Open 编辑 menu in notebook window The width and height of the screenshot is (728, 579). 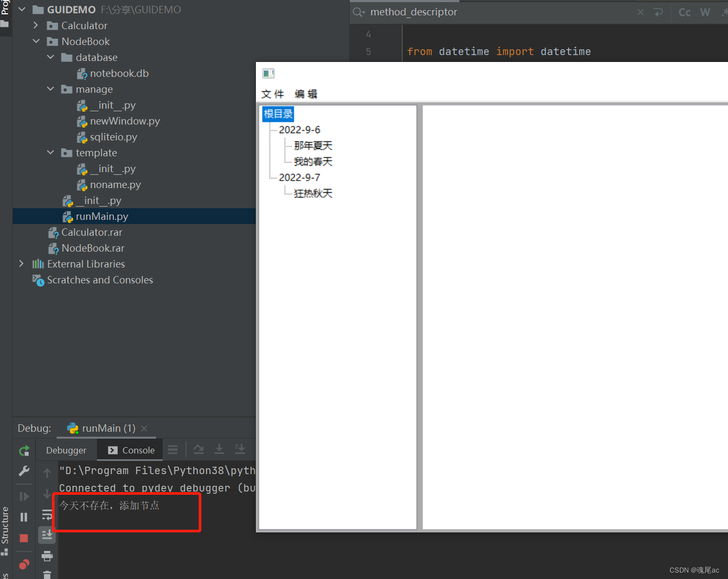click(x=306, y=94)
